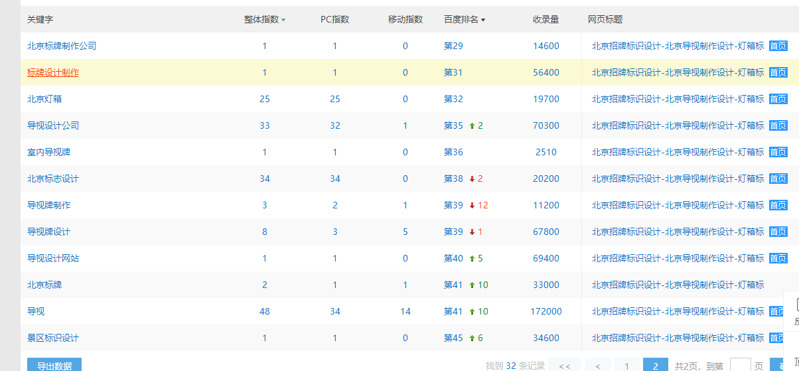
Task: Focus the jump-to-page number input
Action: pos(740,365)
